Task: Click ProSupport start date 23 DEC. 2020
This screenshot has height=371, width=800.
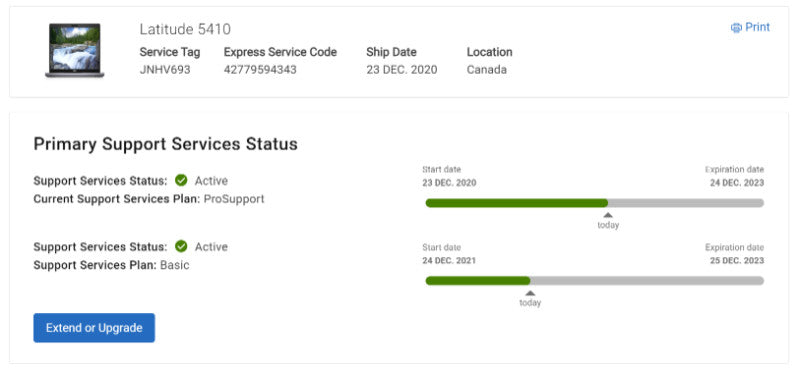Action: tap(449, 183)
